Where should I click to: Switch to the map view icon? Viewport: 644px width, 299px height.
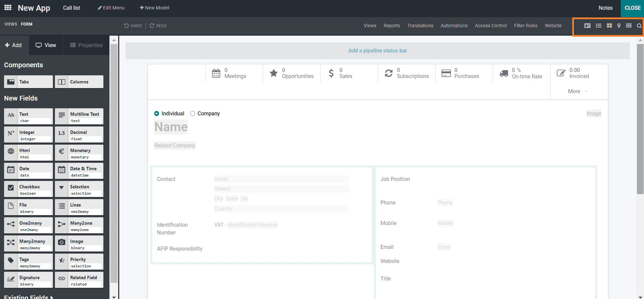(x=619, y=26)
